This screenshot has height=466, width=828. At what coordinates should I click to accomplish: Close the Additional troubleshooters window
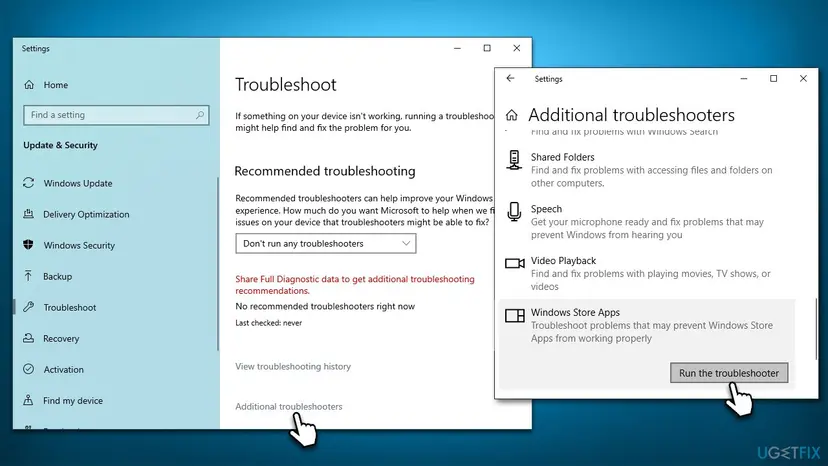803,78
